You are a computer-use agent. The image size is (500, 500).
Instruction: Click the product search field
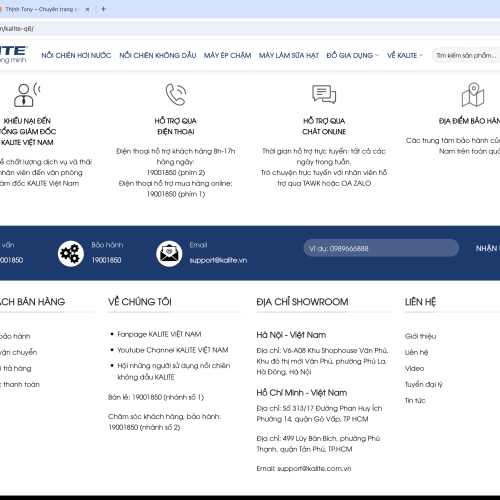(x=466, y=55)
